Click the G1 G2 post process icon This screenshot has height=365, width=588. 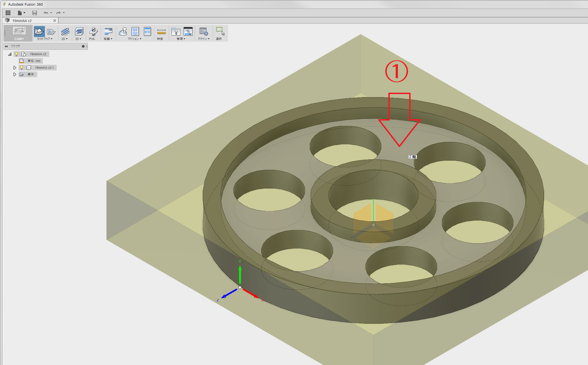coord(135,32)
